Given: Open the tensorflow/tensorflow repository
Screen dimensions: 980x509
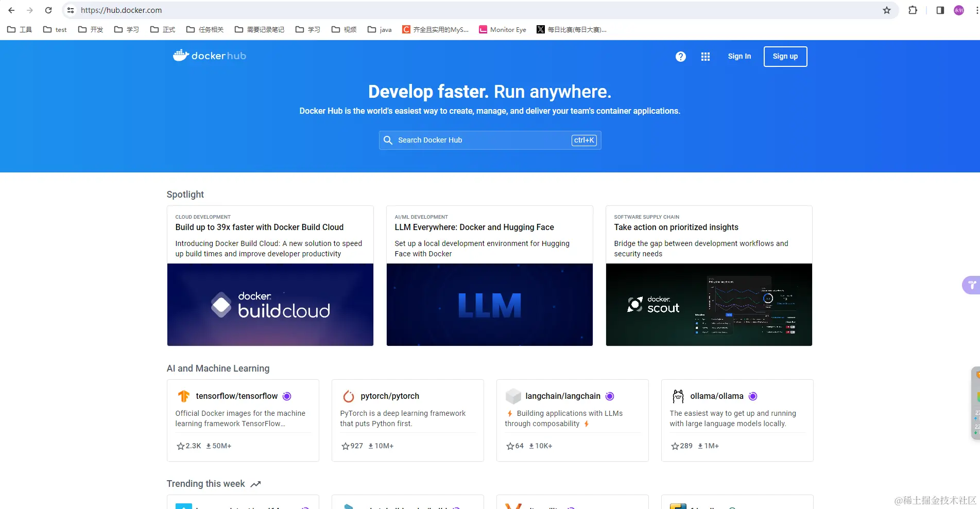Looking at the screenshot, I should tap(237, 396).
